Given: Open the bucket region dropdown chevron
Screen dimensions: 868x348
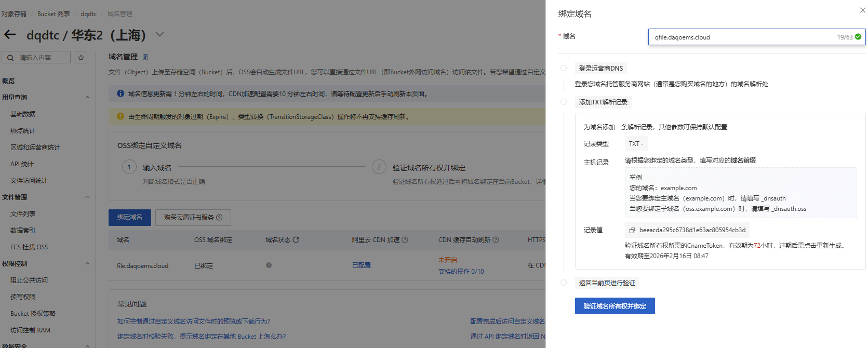Looking at the screenshot, I should click(x=159, y=35).
